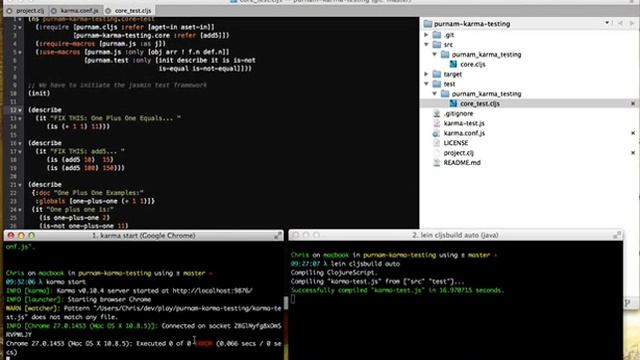
Task: Collapse purnam_karma_testing triangle under src
Action: [x=435, y=54]
